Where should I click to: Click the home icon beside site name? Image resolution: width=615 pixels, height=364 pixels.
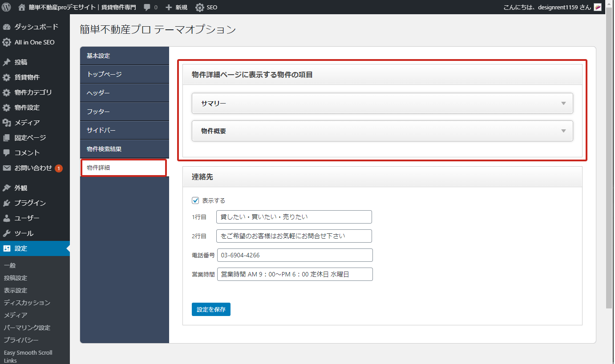tap(22, 7)
